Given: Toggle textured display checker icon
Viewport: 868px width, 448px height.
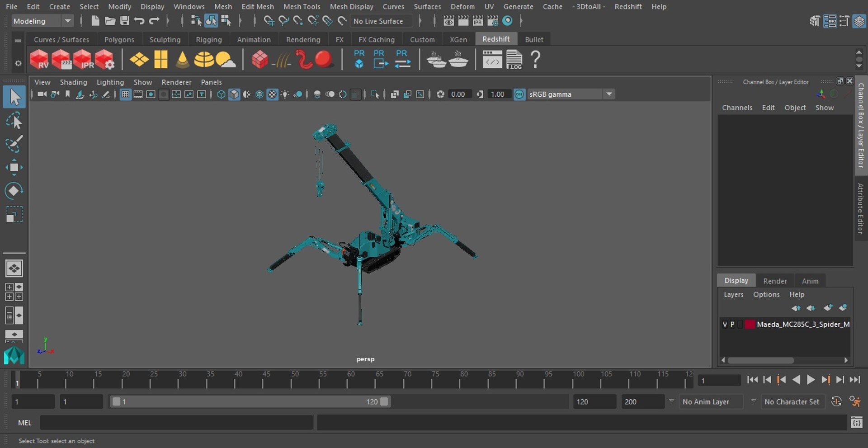Looking at the screenshot, I should point(272,94).
